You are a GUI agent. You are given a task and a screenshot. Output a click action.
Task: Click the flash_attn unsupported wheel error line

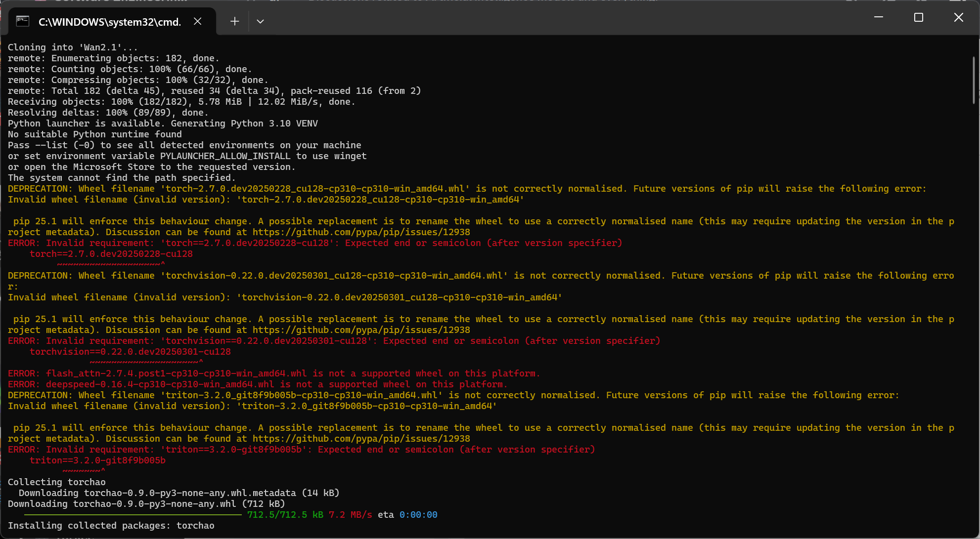pos(273,373)
